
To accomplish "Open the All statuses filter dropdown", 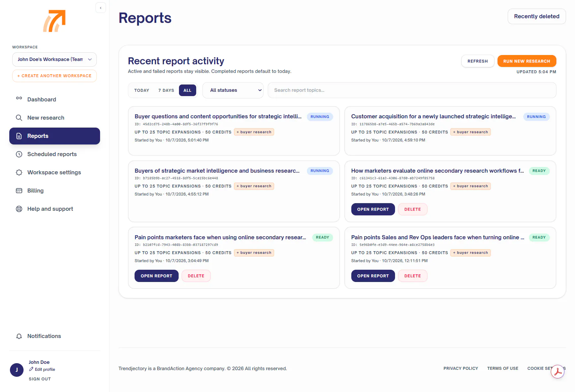I will tap(233, 90).
